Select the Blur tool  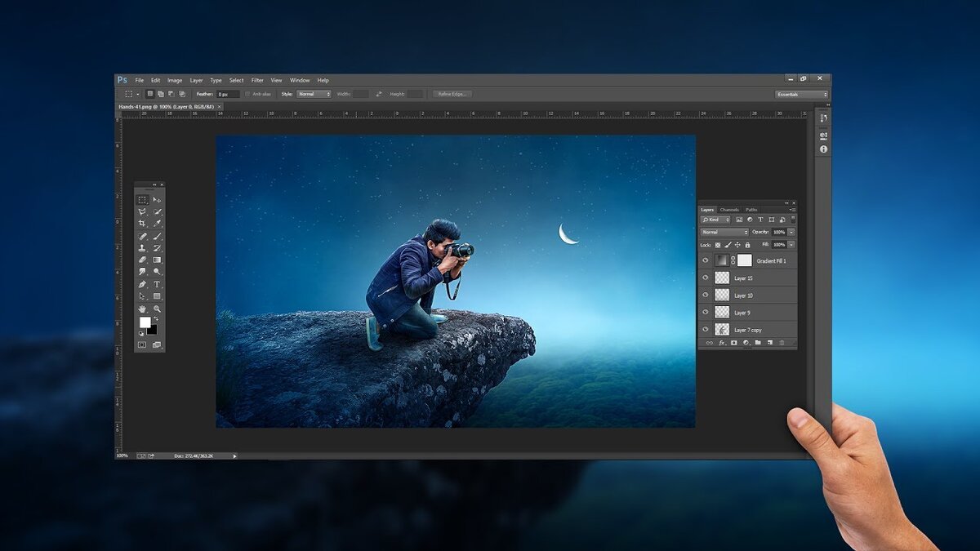(142, 271)
